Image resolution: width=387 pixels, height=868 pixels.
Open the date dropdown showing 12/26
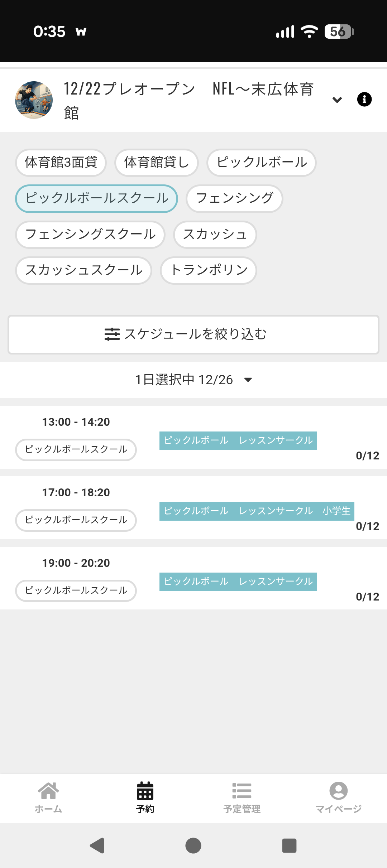193,380
